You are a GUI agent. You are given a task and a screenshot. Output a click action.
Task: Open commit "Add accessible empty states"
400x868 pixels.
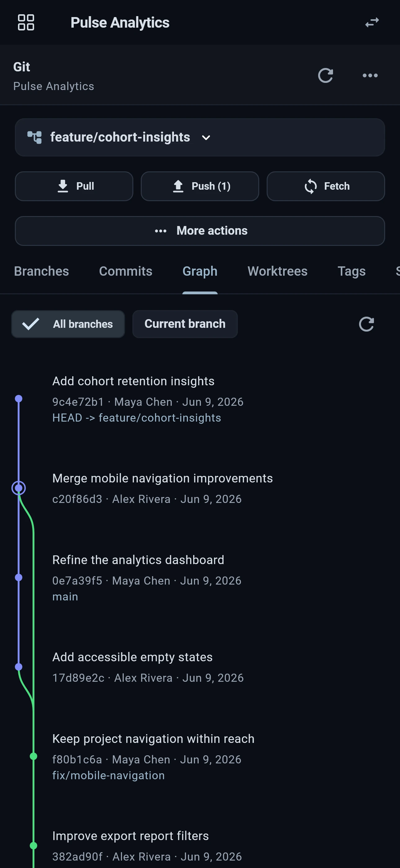click(132, 657)
